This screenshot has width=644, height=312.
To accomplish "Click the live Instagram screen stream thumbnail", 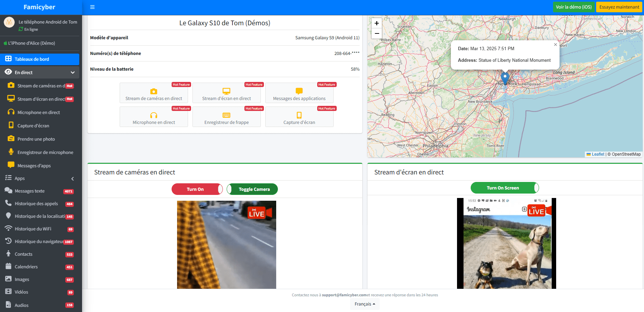I will coord(507,243).
